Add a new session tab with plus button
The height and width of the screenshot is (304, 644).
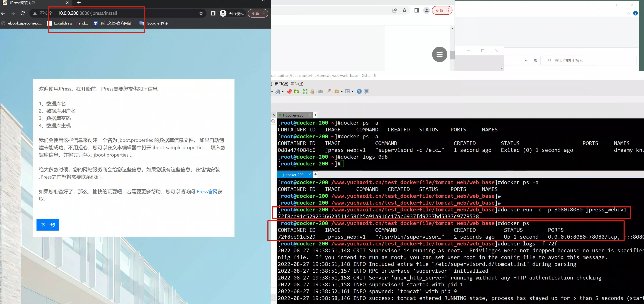315,115
